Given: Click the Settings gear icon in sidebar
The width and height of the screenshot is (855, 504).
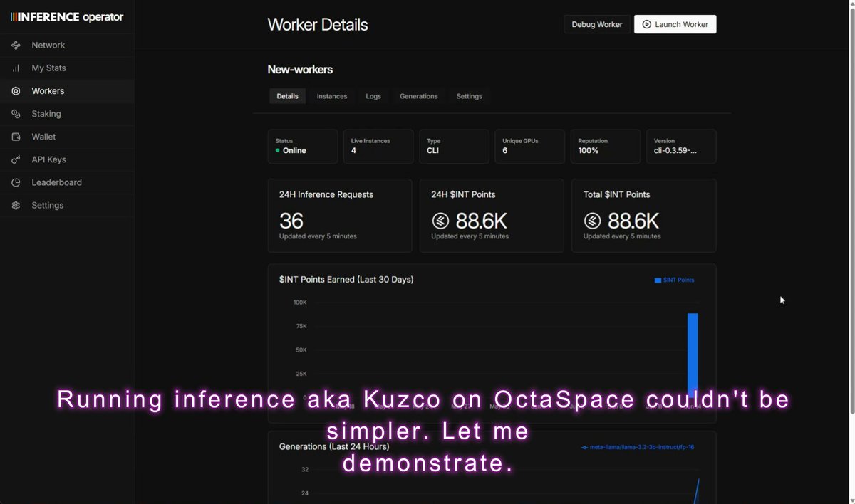Looking at the screenshot, I should pos(16,205).
